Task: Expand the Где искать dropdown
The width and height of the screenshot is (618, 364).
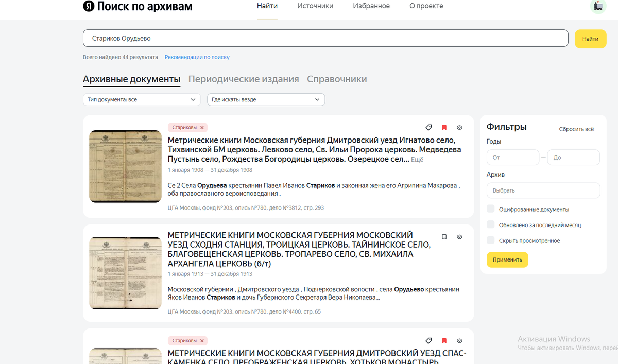Action: pyautogui.click(x=266, y=99)
